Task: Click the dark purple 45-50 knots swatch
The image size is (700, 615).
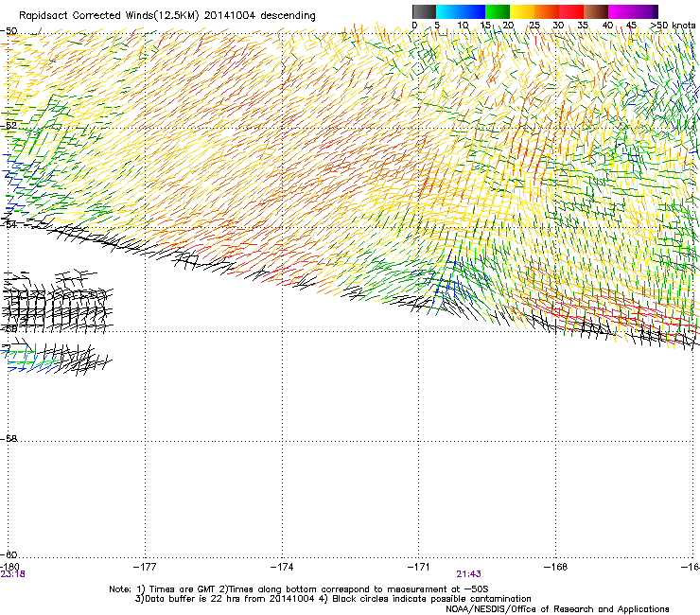Action: tap(645, 11)
